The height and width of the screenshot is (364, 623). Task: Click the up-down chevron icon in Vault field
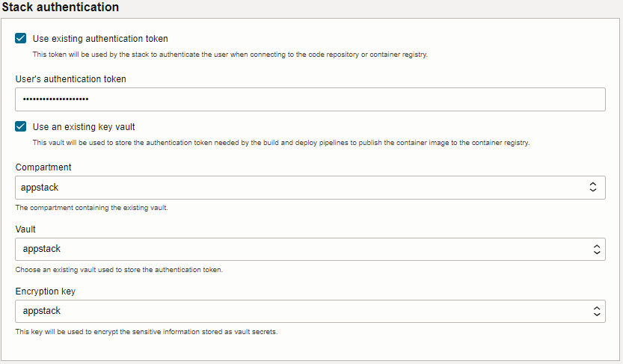click(597, 250)
